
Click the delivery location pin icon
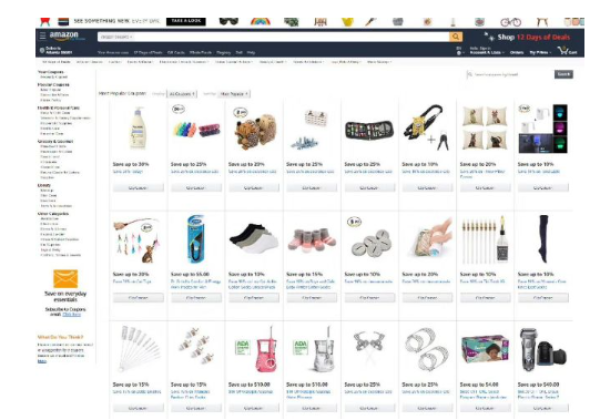[42, 50]
